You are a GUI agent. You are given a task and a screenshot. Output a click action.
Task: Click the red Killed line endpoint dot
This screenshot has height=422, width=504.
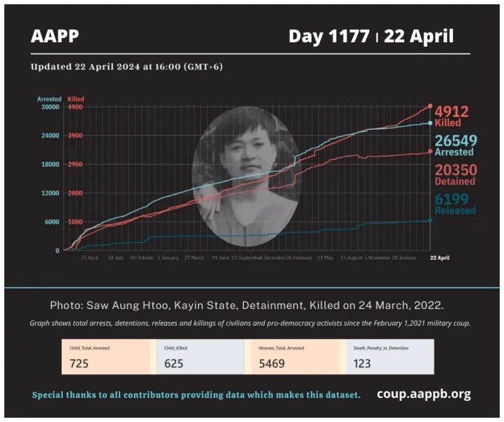(x=430, y=106)
